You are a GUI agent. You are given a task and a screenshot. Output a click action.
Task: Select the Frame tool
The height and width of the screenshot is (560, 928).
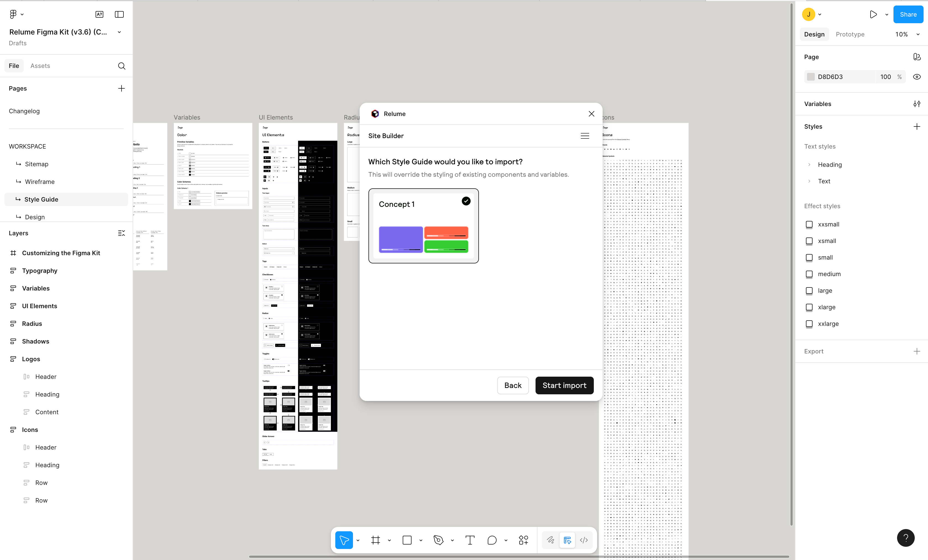[x=376, y=540]
